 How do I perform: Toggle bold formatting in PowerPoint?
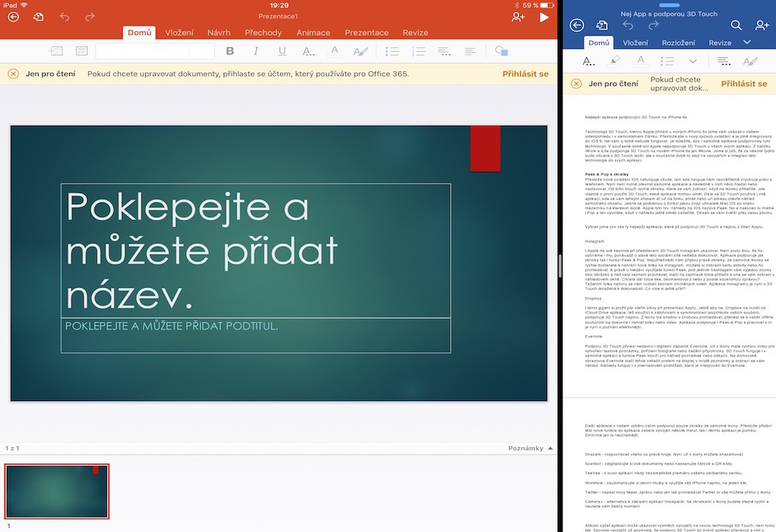pos(229,50)
